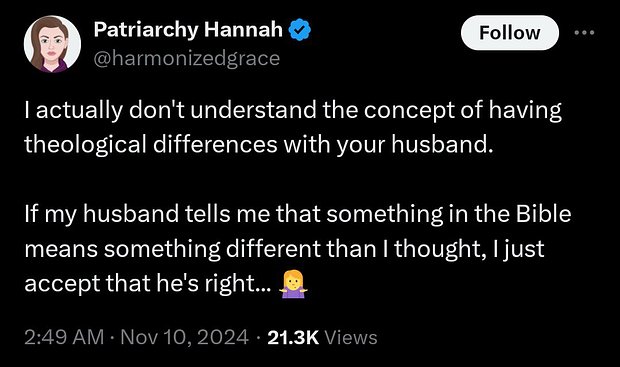Open the three-dot more options menu
Viewport: 620px width, 367px height.
click(584, 33)
